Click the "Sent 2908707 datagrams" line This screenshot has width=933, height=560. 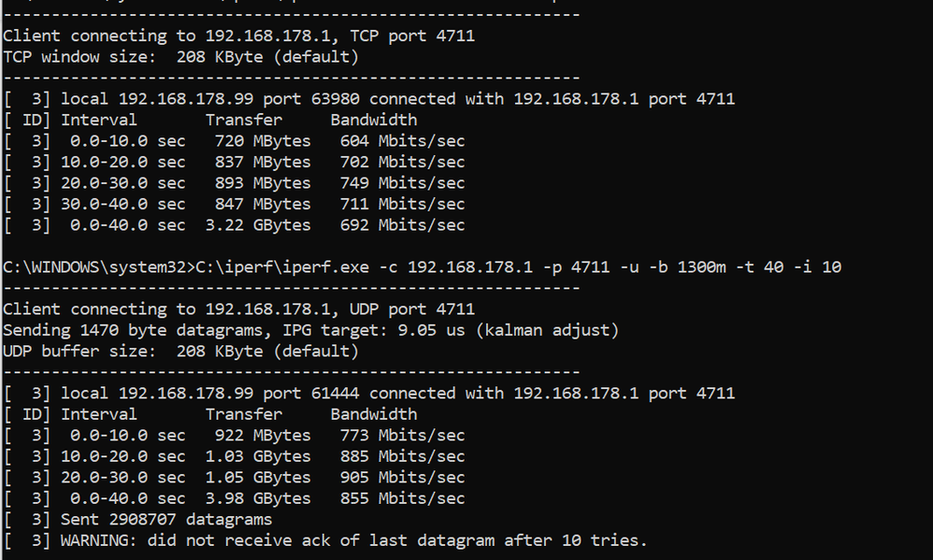(x=166, y=520)
